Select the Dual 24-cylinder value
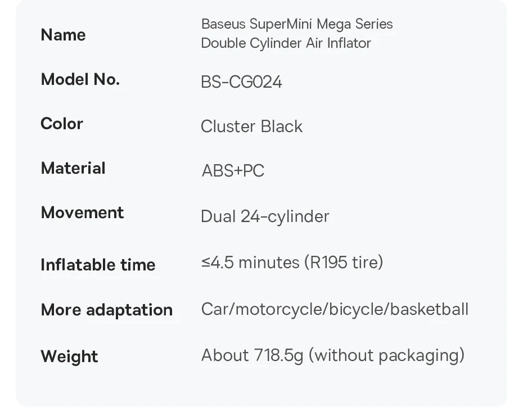 265,216
